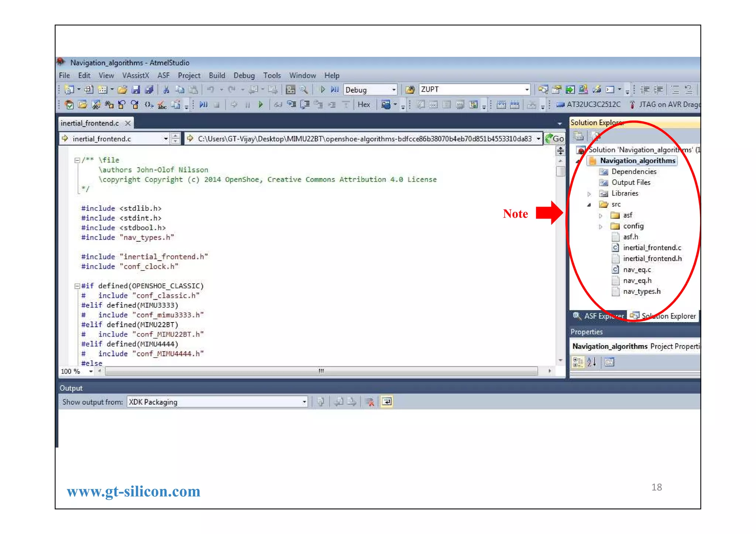Toggle word wrap in Output panel
756x534 pixels.
(386, 402)
